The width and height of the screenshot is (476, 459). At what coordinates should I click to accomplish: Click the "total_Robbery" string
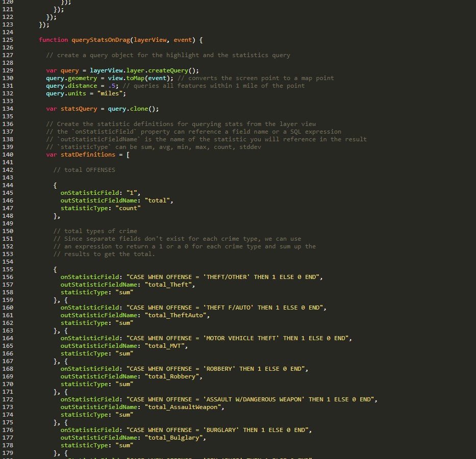tap(173, 376)
